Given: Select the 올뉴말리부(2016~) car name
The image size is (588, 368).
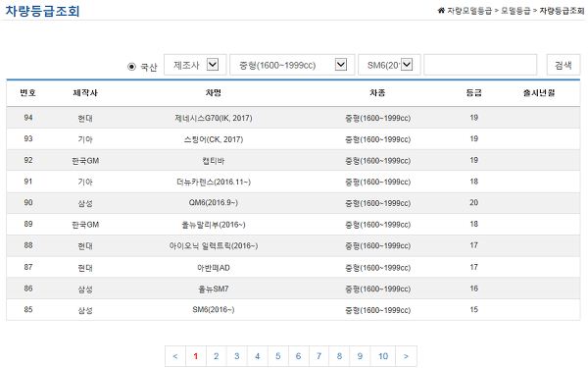Looking at the screenshot, I should coord(214,225).
